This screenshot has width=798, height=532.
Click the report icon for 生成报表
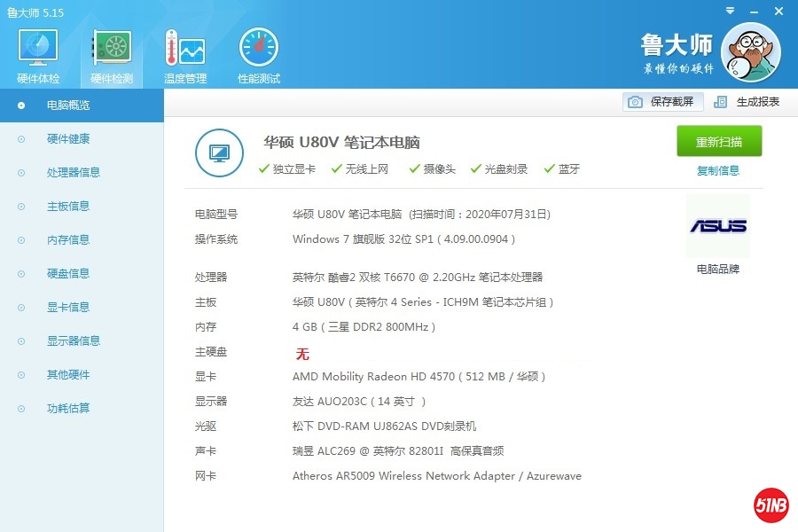coord(721,102)
